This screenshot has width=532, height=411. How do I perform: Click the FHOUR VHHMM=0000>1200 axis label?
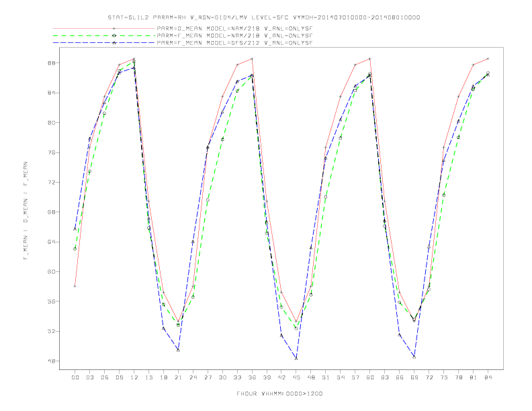coord(279,394)
